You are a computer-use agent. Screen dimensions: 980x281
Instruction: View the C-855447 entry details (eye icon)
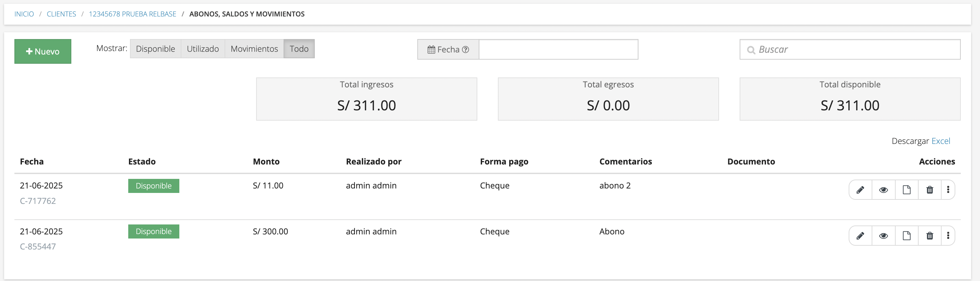click(883, 236)
